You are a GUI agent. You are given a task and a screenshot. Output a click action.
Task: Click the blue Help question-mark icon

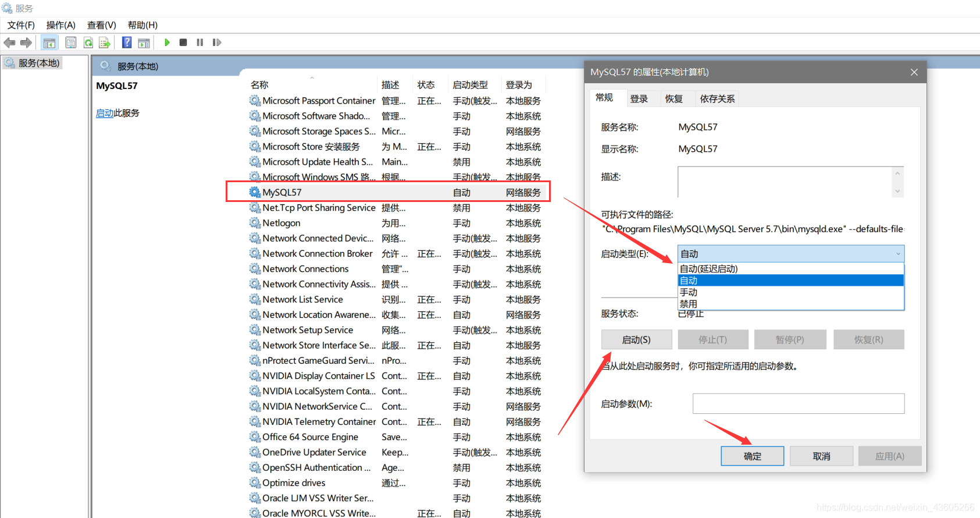(x=127, y=42)
